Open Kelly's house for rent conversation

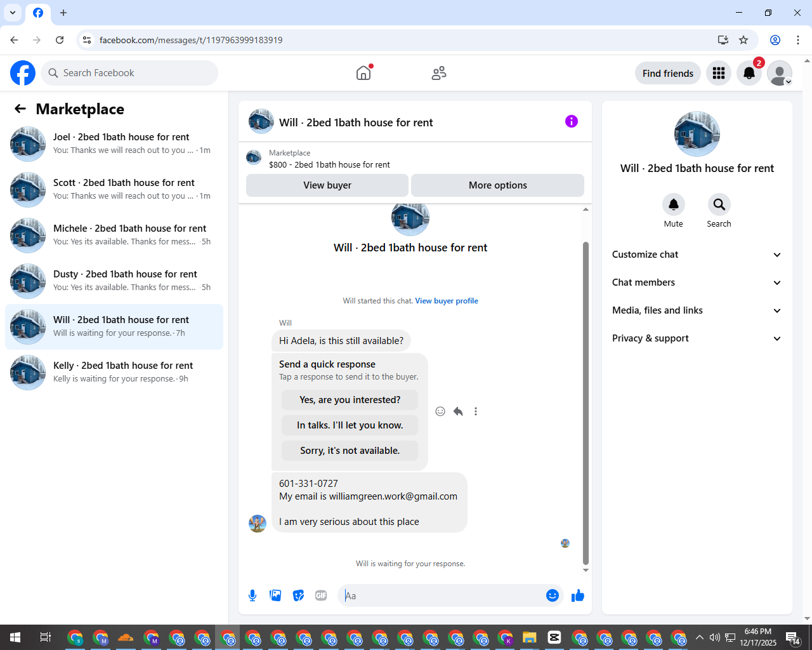(114, 373)
